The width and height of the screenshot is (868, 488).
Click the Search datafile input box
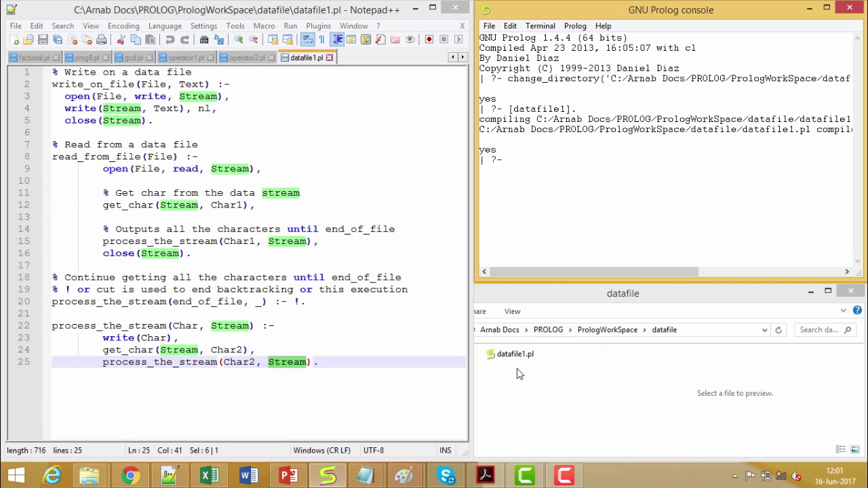point(819,330)
